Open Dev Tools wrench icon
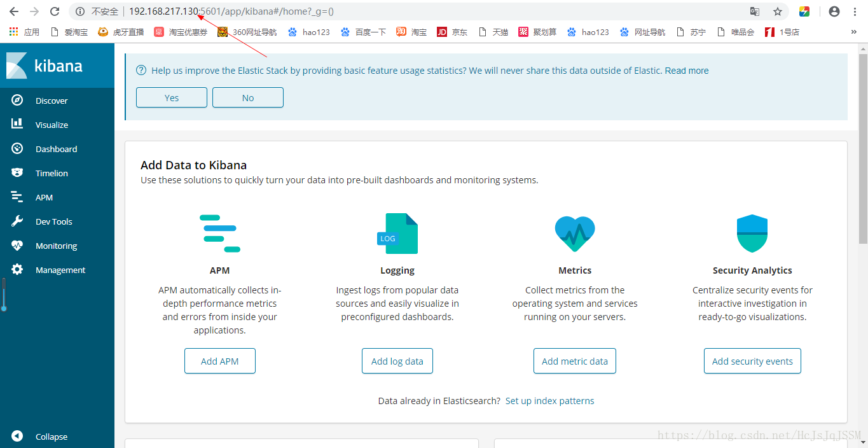The height and width of the screenshot is (448, 868). tap(17, 221)
